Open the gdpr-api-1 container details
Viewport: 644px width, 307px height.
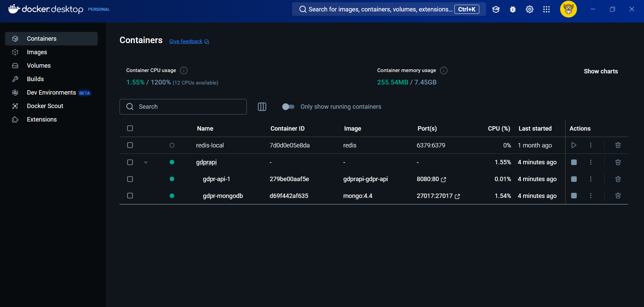(216, 179)
